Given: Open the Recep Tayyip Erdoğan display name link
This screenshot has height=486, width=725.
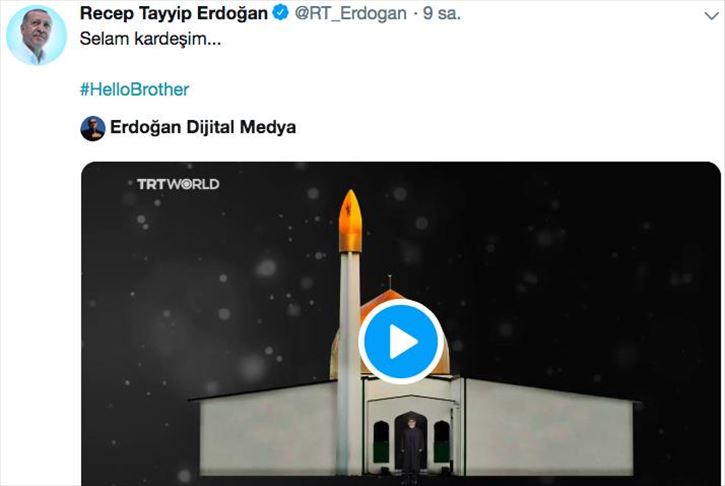Looking at the screenshot, I should (173, 13).
